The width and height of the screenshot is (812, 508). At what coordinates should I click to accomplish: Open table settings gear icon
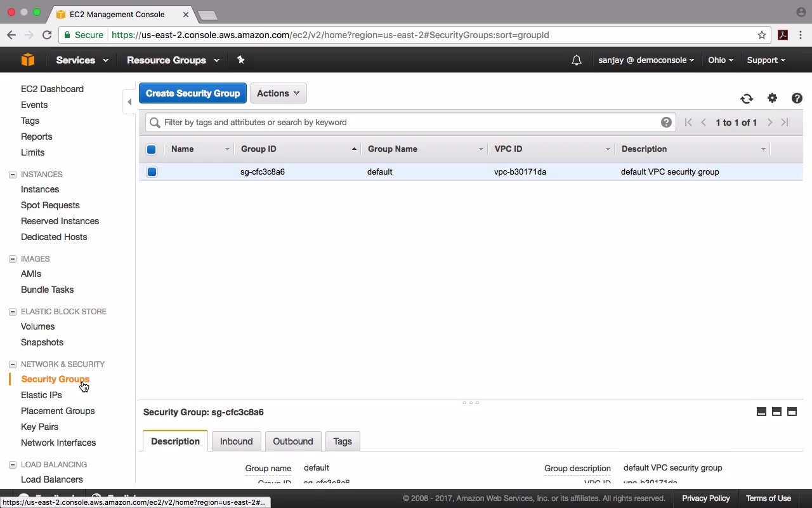click(772, 98)
